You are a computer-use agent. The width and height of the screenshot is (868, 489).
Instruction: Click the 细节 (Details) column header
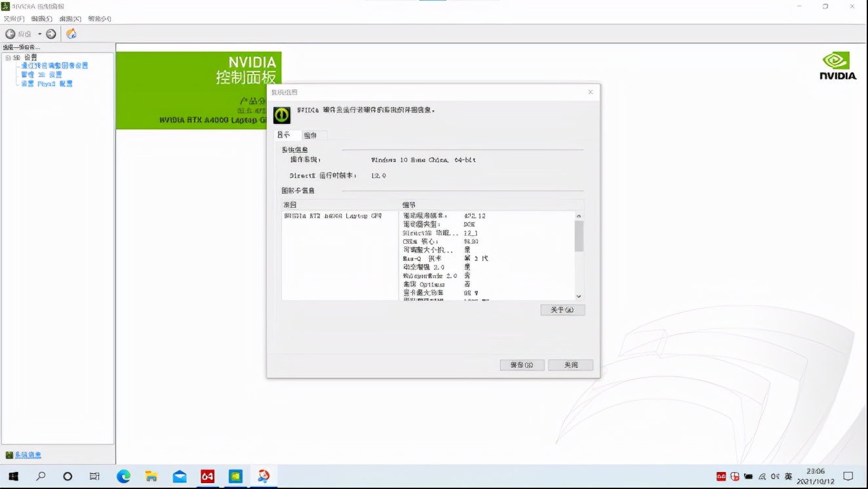pyautogui.click(x=492, y=205)
